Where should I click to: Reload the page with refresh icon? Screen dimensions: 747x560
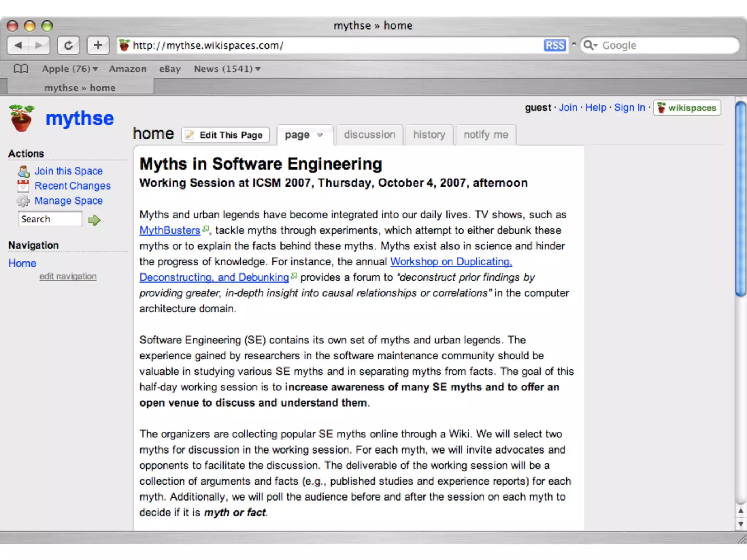[x=69, y=45]
